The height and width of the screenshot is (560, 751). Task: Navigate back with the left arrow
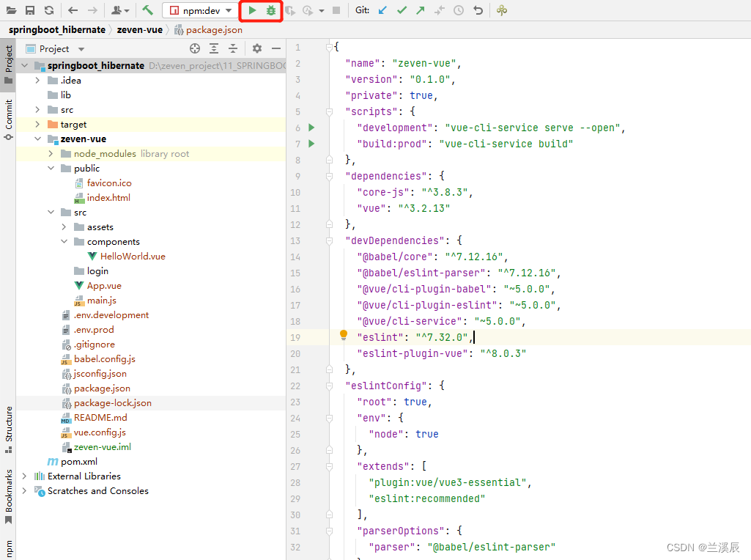(73, 10)
